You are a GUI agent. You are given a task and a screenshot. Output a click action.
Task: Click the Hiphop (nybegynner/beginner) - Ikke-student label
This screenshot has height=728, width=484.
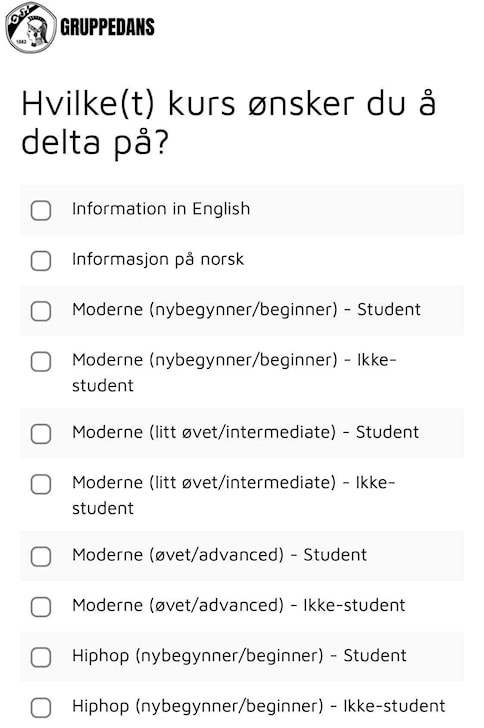(259, 706)
